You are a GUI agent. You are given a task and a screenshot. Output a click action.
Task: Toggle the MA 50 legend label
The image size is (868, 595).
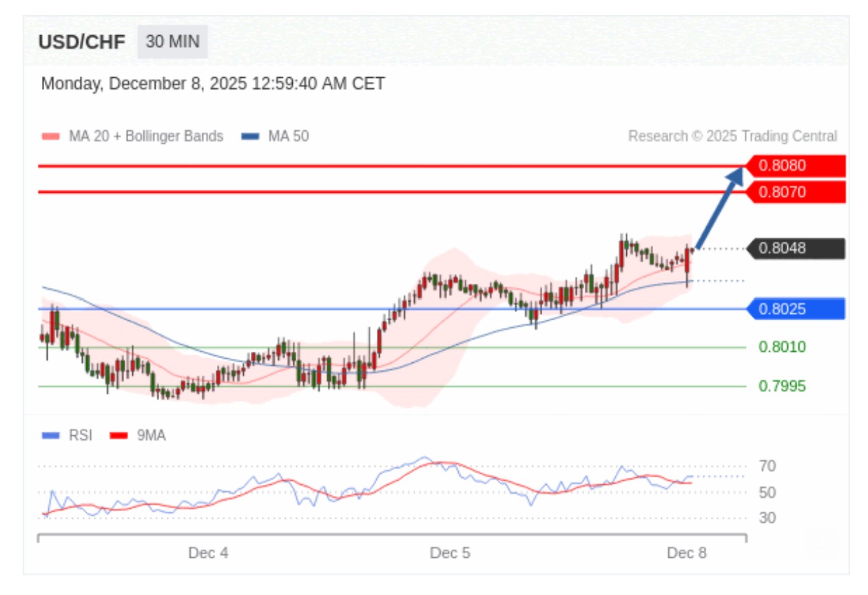[x=288, y=136]
